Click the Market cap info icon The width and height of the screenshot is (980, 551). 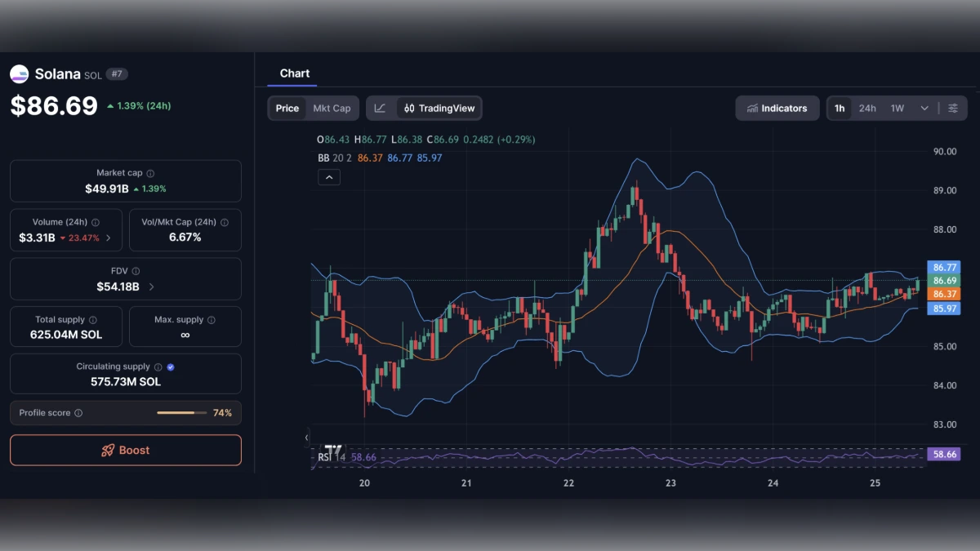[150, 172]
